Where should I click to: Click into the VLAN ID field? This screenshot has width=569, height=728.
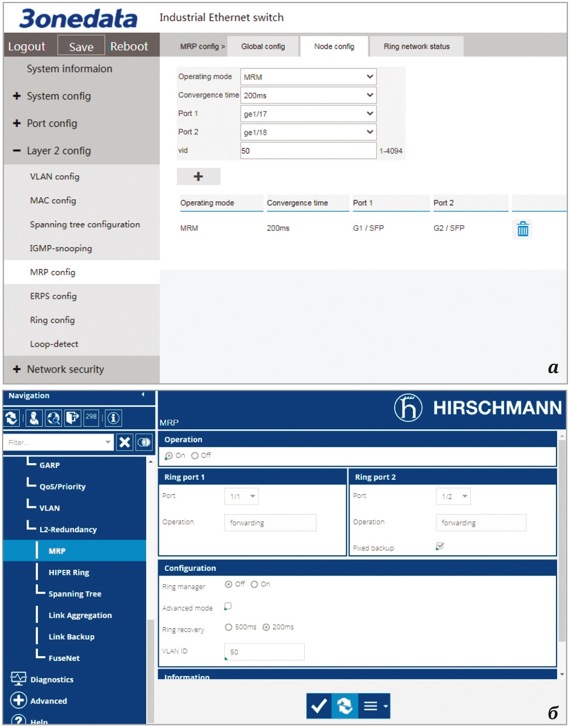click(264, 652)
